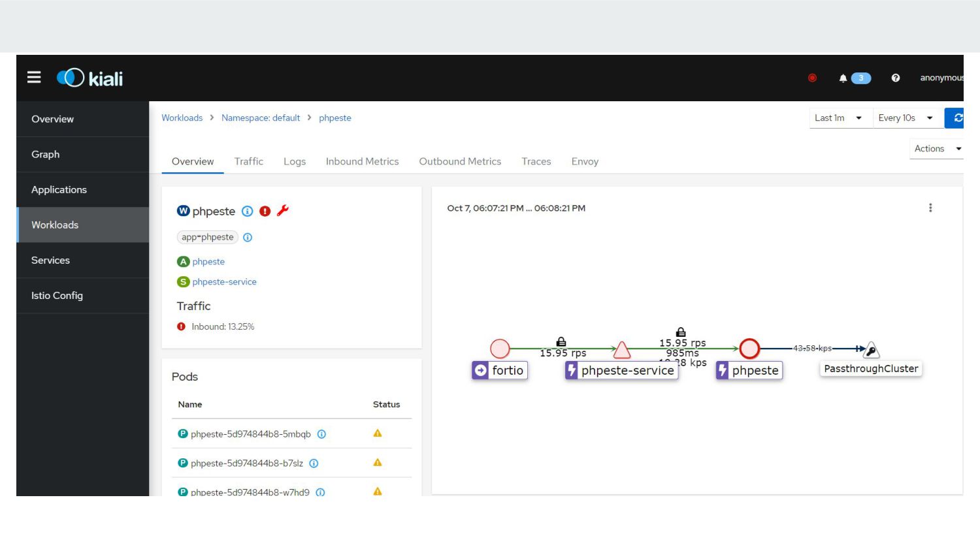The width and height of the screenshot is (980, 551).
Task: Open the Last 1m duration dropdown
Action: pos(841,118)
